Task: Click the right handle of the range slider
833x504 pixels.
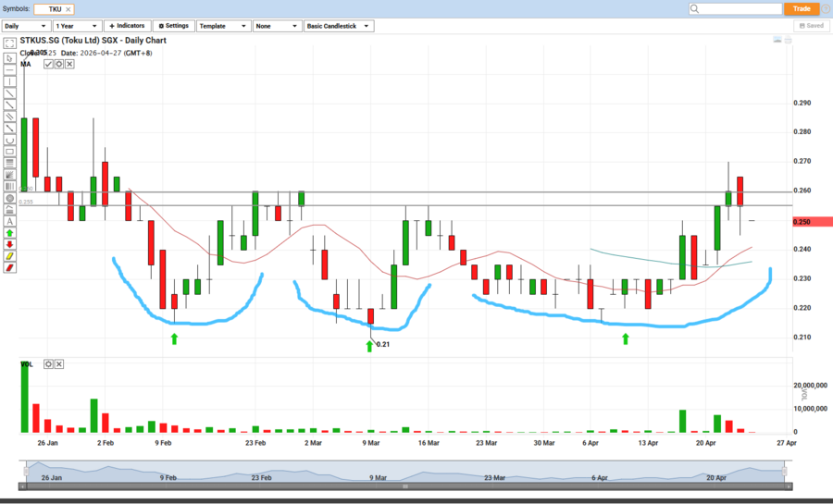Action: tap(785, 471)
